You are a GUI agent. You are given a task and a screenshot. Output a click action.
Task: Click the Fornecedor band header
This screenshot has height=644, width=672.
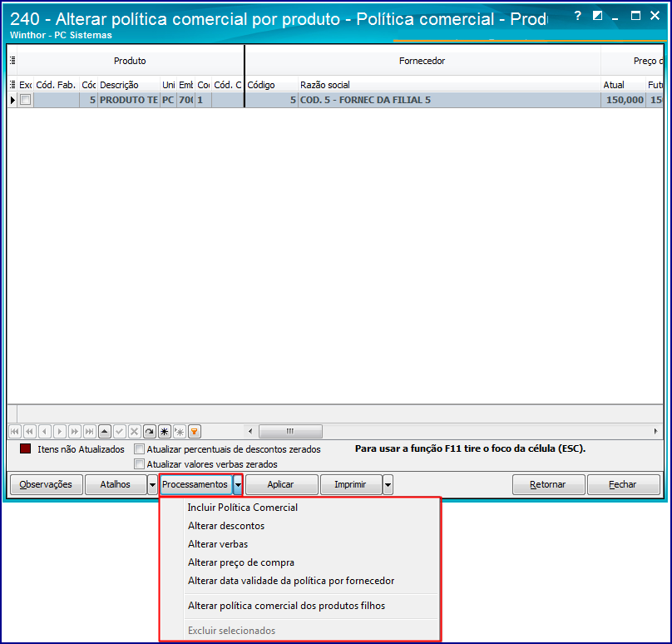click(422, 61)
